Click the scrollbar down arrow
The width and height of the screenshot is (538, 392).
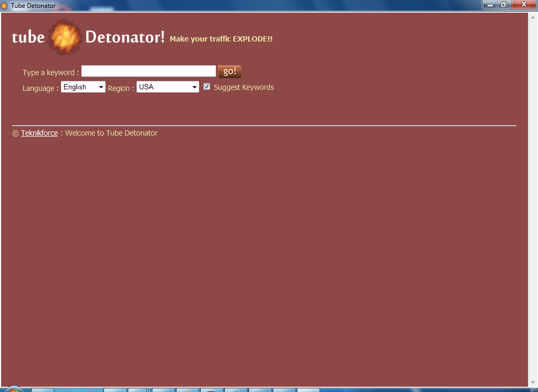tap(533, 382)
